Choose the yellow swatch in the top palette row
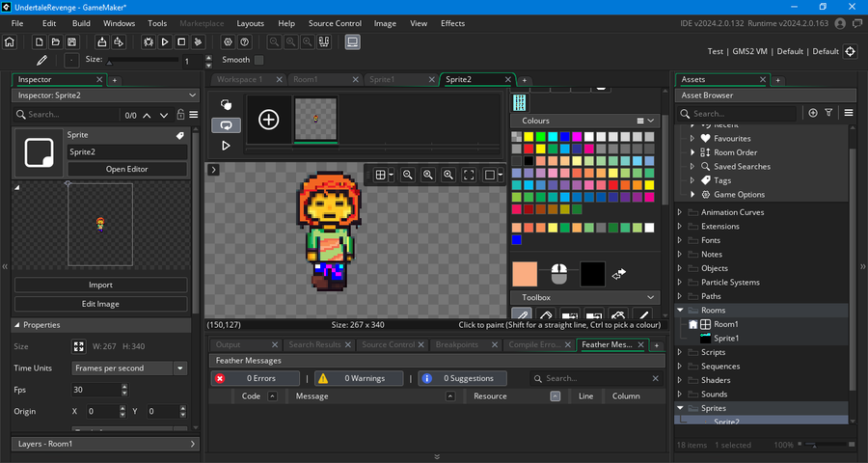Viewport: 868px width, 463px height. pyautogui.click(x=529, y=137)
